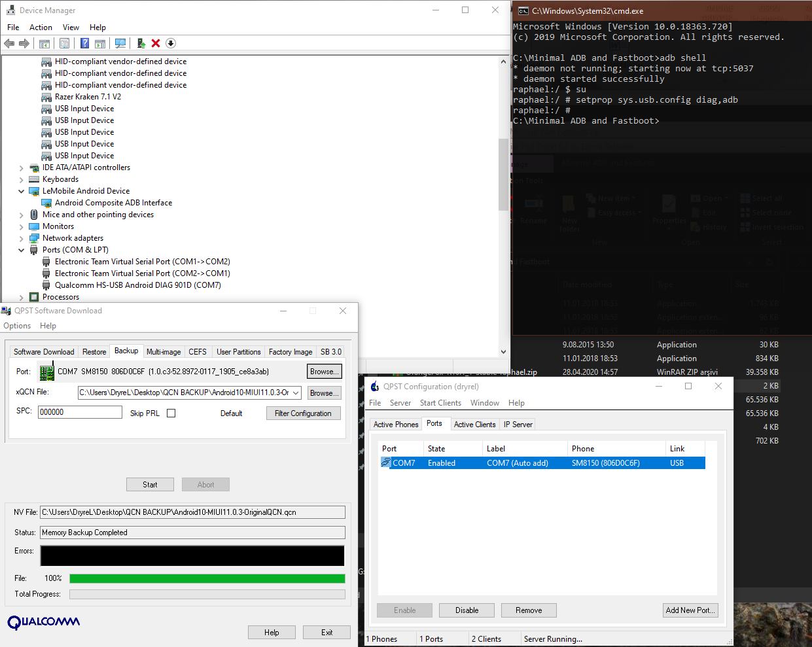Click the Exit button in QPST Software Download
812x647 pixels.
click(x=327, y=633)
